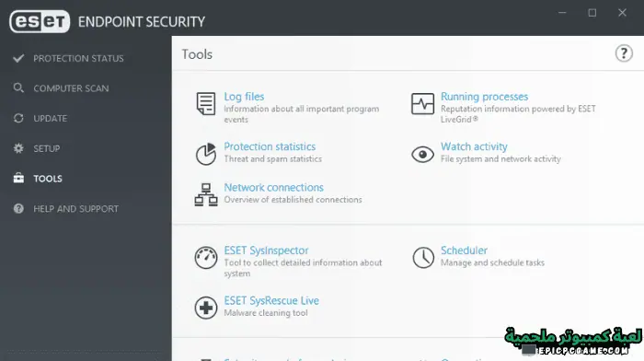
Task: Select the Protection statistics pie chart icon
Action: pyautogui.click(x=206, y=154)
